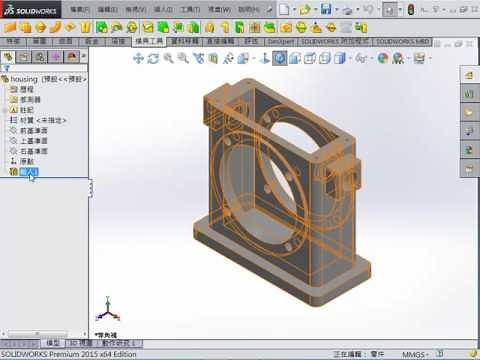
Task: Open the 編輯(E) menu
Action: 107,9
